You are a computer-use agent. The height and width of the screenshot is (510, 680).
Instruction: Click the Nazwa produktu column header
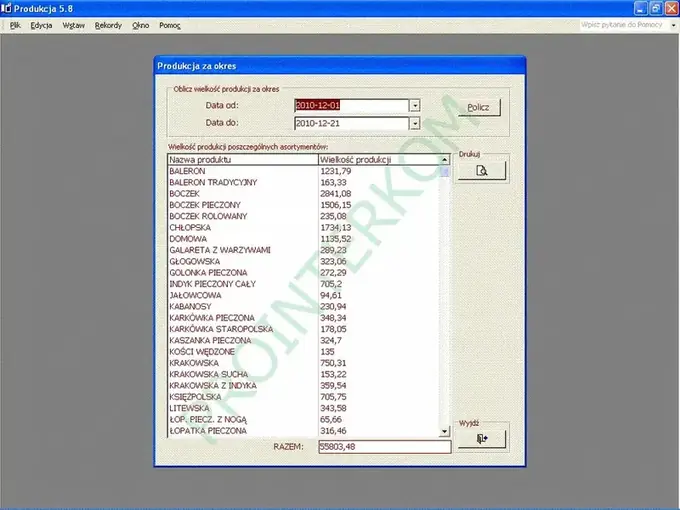click(x=243, y=160)
